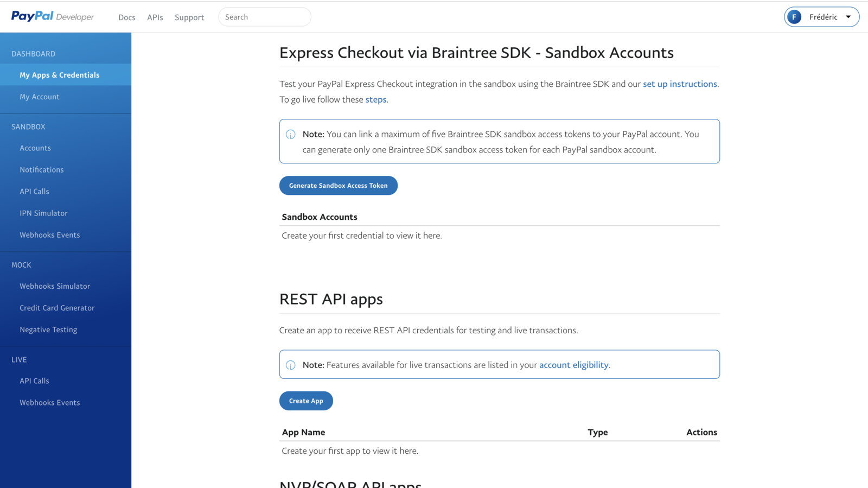This screenshot has height=488, width=868.
Task: Click the App Name column header
Action: click(303, 432)
